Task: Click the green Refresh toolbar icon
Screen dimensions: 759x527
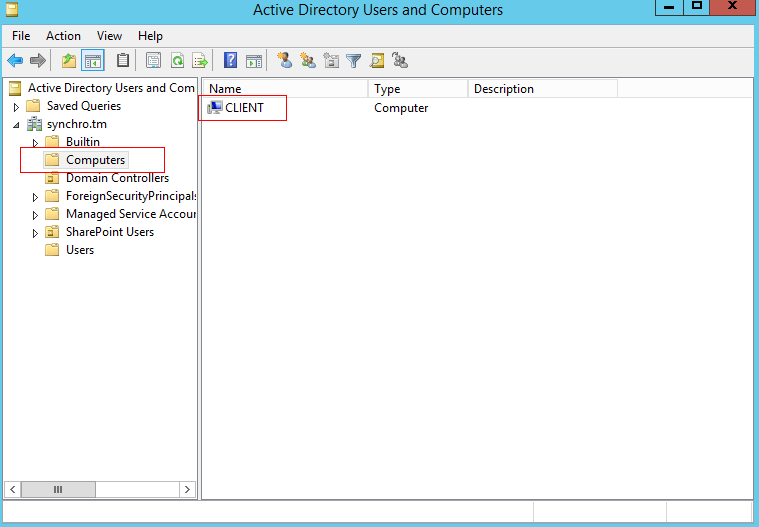Action: tap(177, 61)
